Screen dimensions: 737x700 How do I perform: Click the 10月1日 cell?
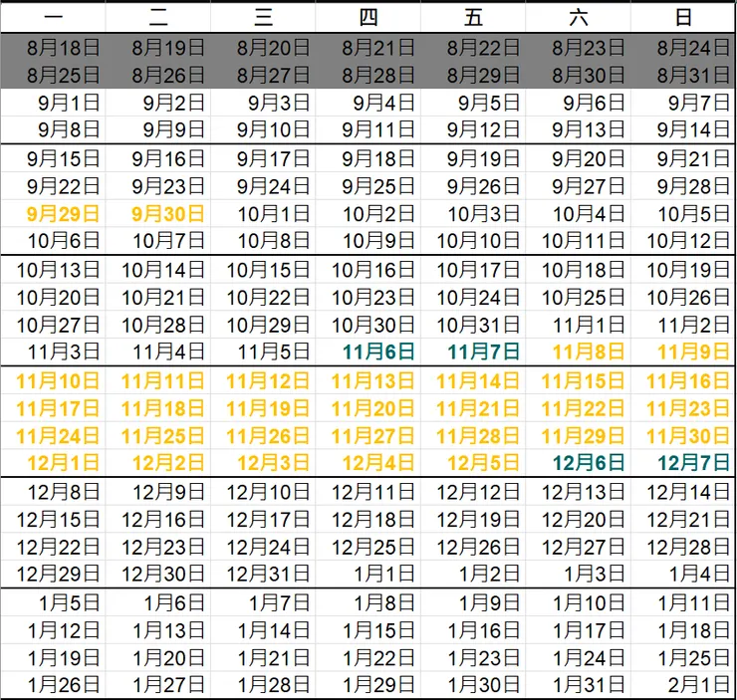tap(263, 214)
